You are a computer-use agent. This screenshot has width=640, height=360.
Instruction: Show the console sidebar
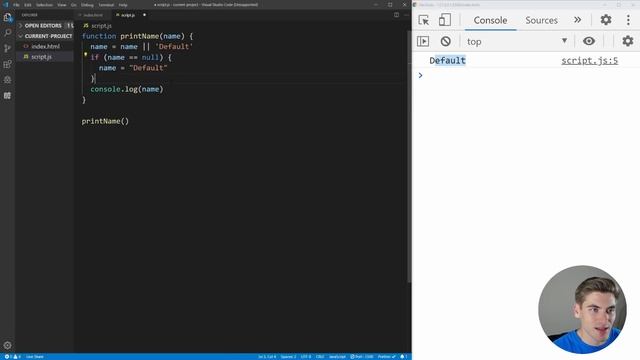coord(423,41)
